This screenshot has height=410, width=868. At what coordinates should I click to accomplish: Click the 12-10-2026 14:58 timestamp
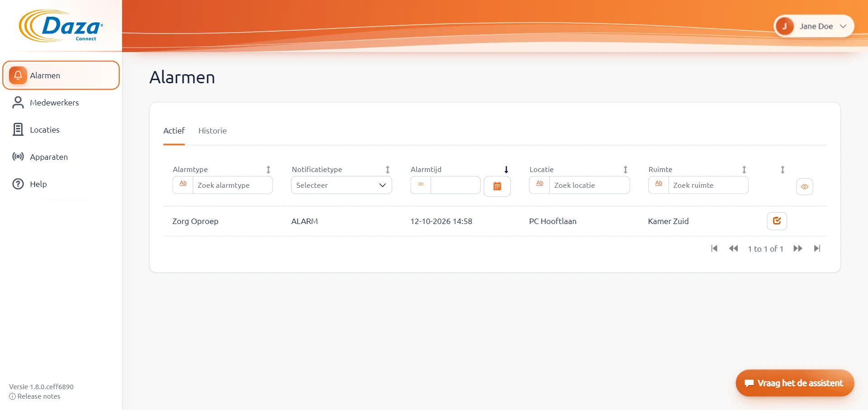pyautogui.click(x=441, y=221)
